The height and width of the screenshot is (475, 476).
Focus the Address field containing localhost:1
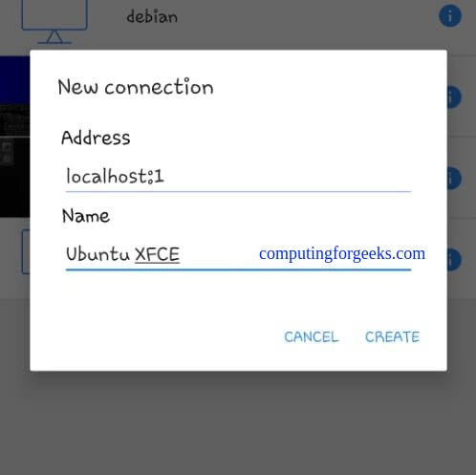pos(238,176)
